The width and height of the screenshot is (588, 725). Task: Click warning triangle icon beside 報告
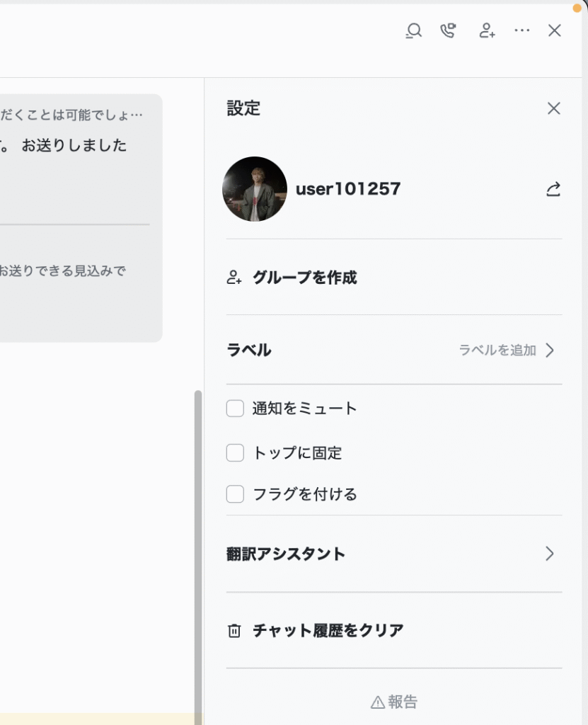click(x=378, y=702)
